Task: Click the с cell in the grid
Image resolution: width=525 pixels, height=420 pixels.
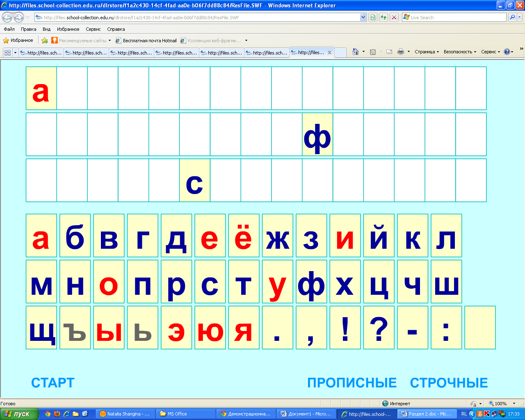Action: click(195, 180)
